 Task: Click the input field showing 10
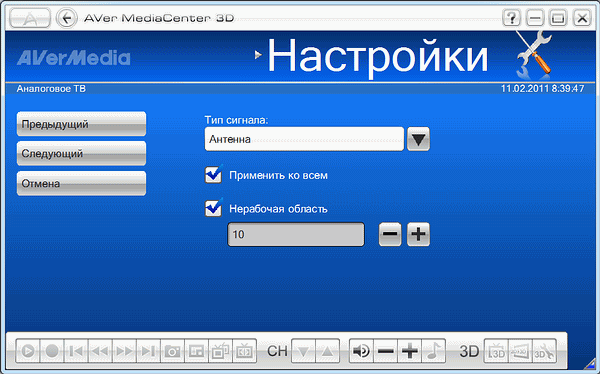(x=296, y=234)
